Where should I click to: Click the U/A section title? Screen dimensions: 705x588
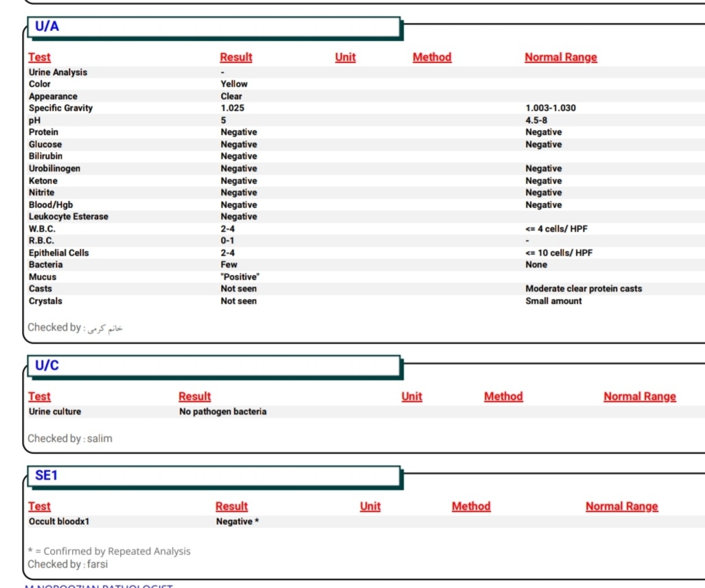(47, 27)
